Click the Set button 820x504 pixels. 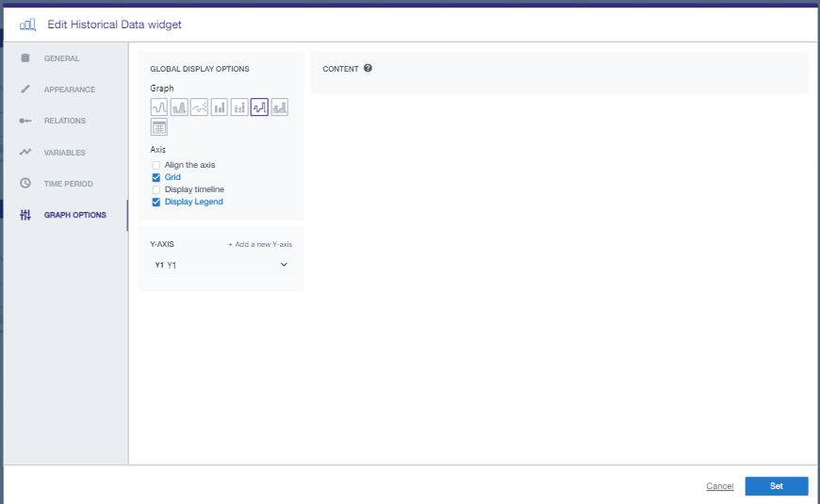[x=776, y=486]
